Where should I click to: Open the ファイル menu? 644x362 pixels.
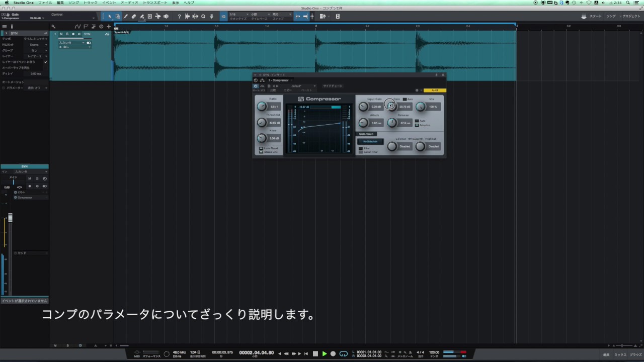coord(45,3)
